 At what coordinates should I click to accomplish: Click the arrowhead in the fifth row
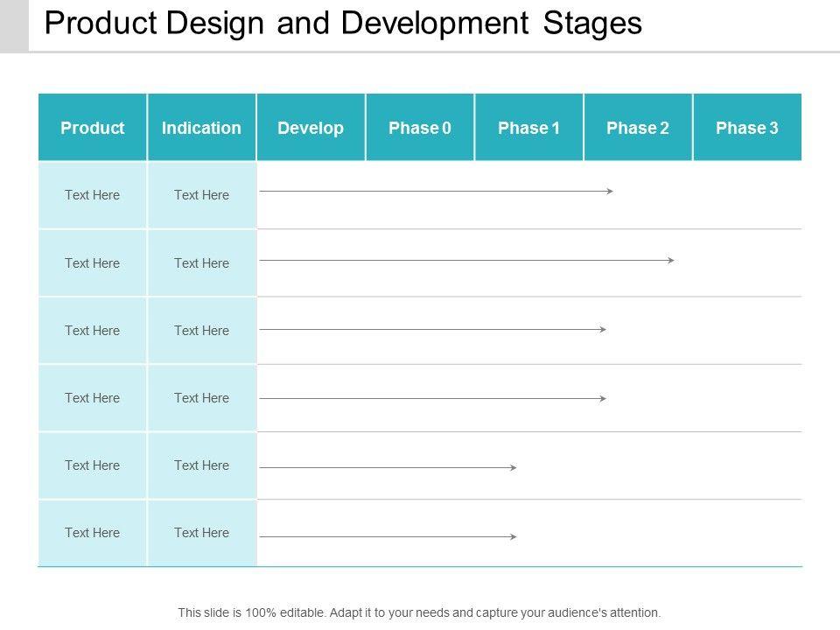pyautogui.click(x=514, y=468)
